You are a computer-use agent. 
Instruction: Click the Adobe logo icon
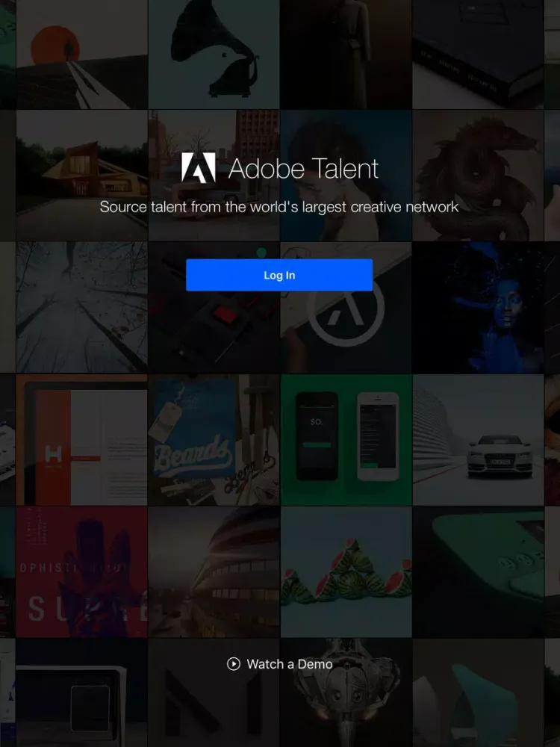(199, 167)
